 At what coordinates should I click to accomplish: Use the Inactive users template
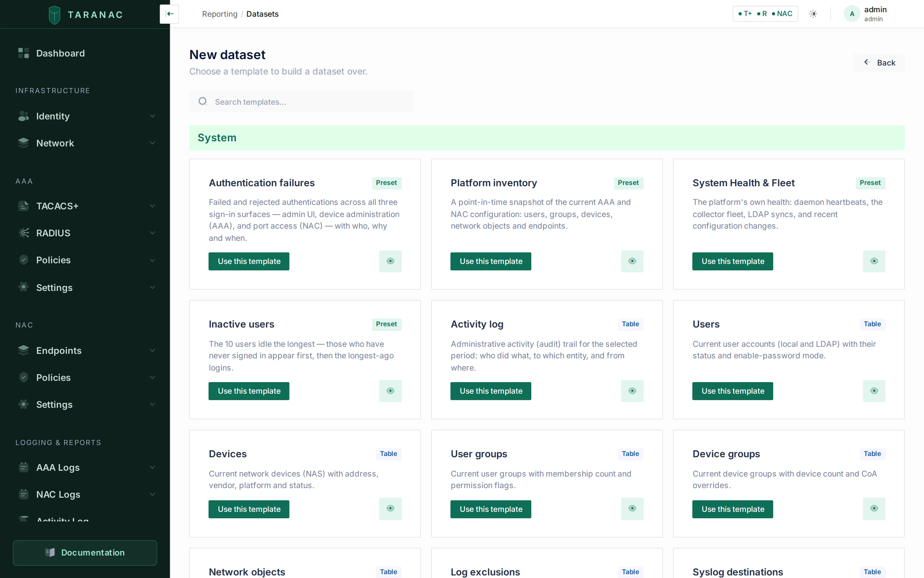249,391
